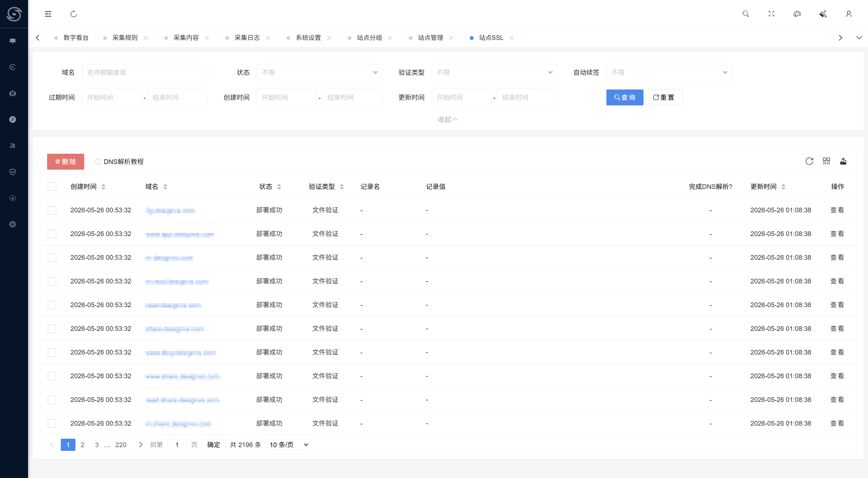Open the 验证类型 filter dropdown
868x478 pixels.
[x=494, y=72]
